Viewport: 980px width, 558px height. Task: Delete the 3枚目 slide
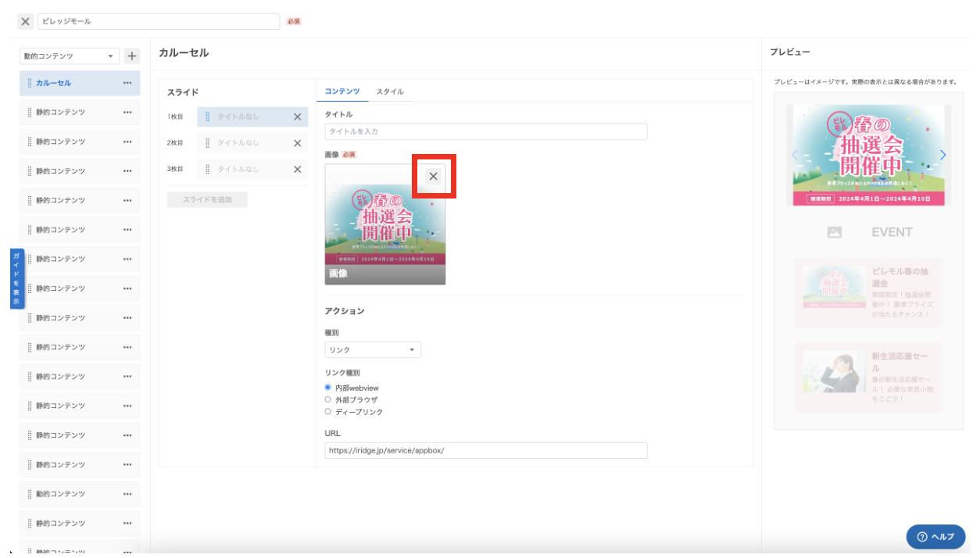pos(297,169)
